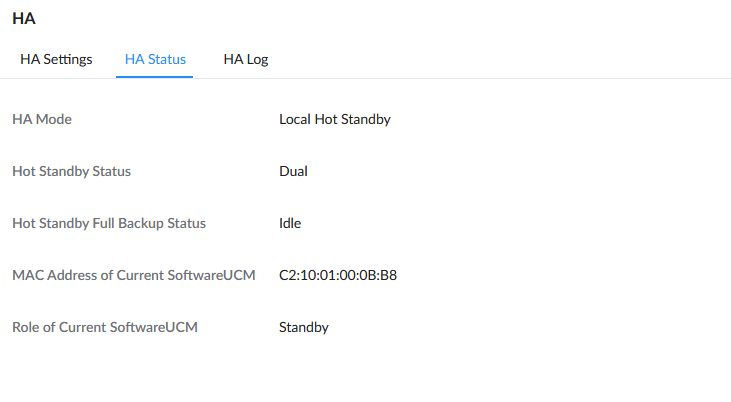The image size is (731, 402).
Task: Click the HA page heading
Action: [24, 18]
